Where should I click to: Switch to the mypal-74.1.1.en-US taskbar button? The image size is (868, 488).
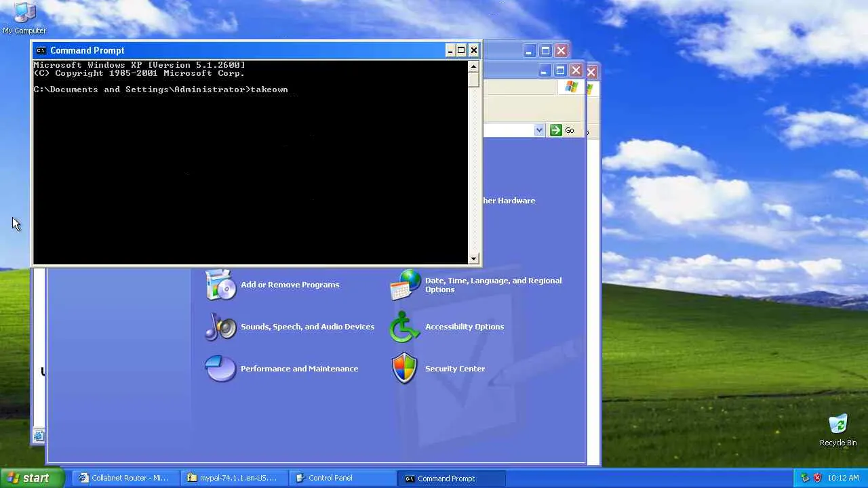pyautogui.click(x=233, y=478)
